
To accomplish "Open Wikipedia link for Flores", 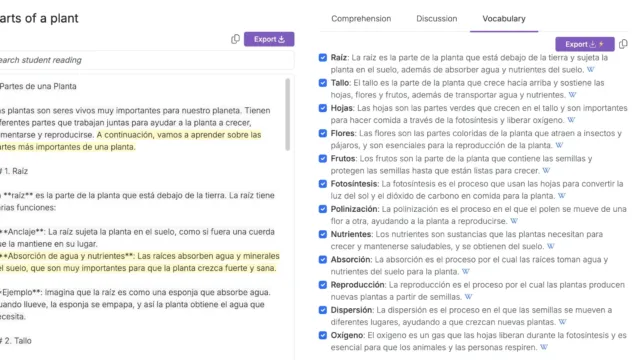I will [x=559, y=146].
